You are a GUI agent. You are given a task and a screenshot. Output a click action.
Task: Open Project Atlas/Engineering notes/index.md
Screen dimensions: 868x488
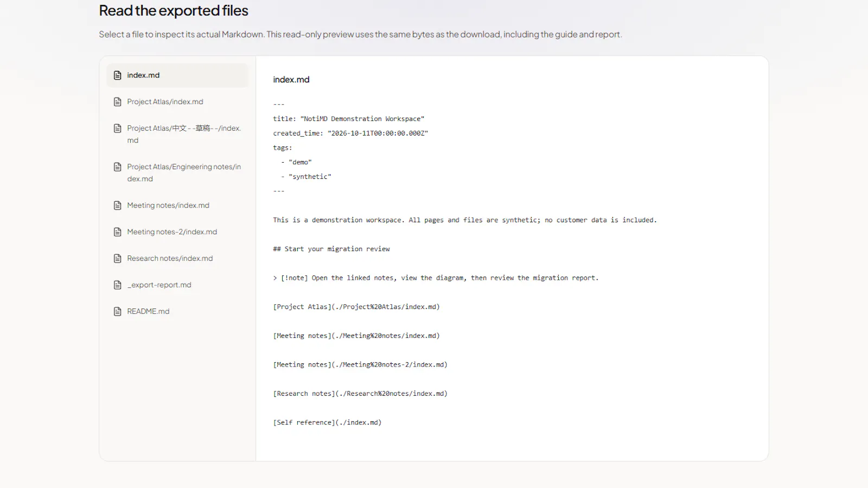point(177,173)
